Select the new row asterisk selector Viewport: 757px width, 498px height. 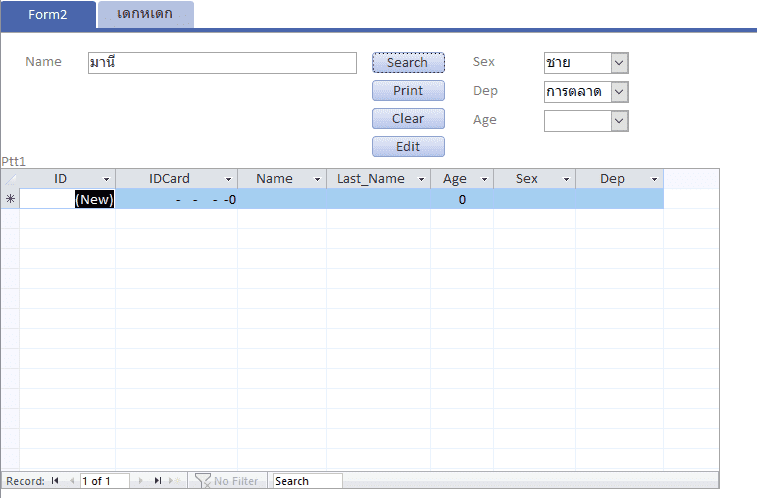[10, 199]
